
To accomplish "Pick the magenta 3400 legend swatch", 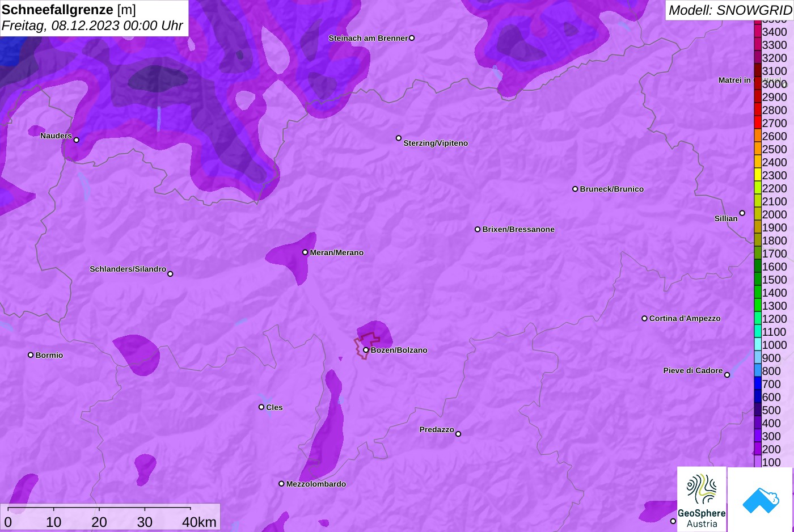I will click(x=758, y=32).
